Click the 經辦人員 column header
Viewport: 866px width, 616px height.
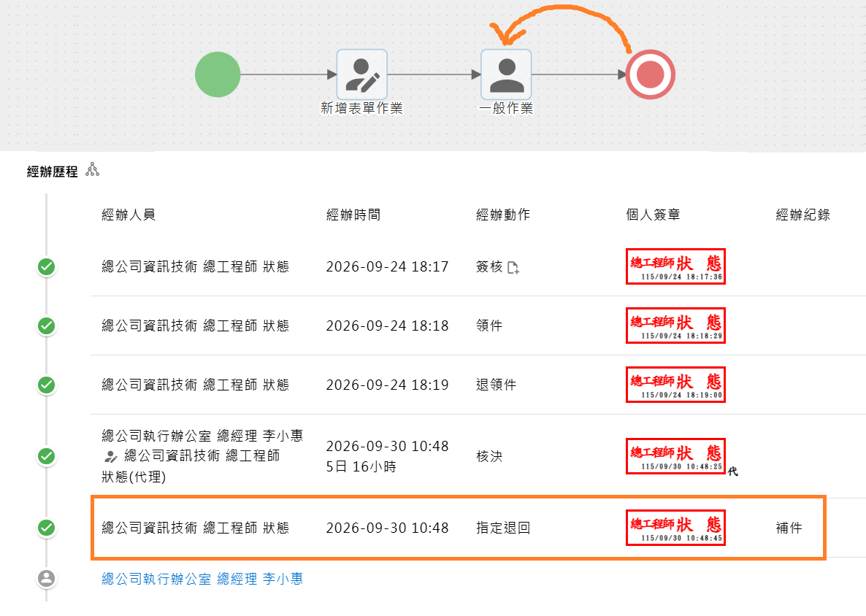129,215
